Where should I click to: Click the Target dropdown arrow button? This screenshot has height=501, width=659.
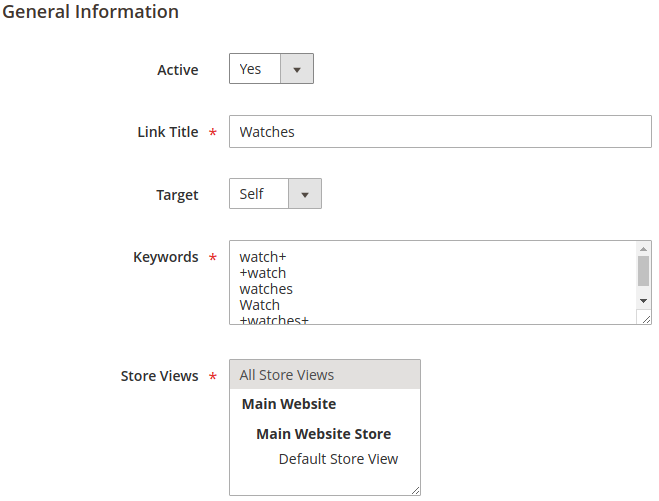point(305,194)
